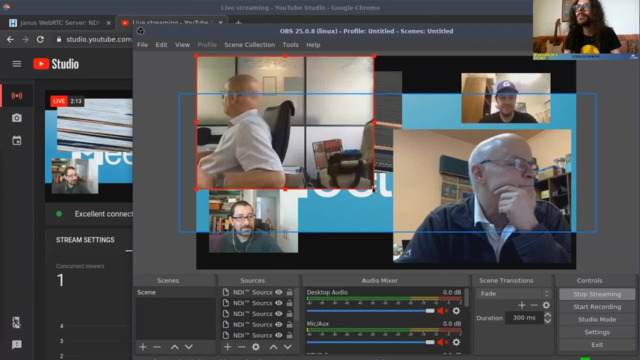640x360 pixels.
Task: Remove the scene with the Scenes minus icon
Action: point(157,347)
